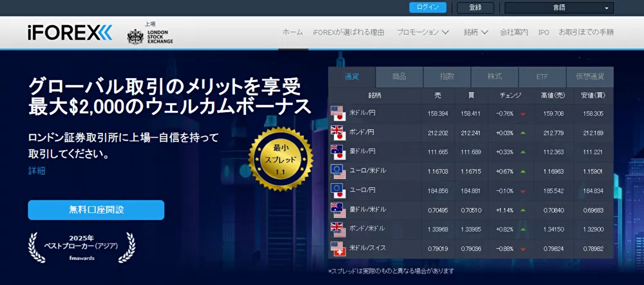Click the チェンジ column header
The width and height of the screenshot is (644, 285).
click(511, 95)
